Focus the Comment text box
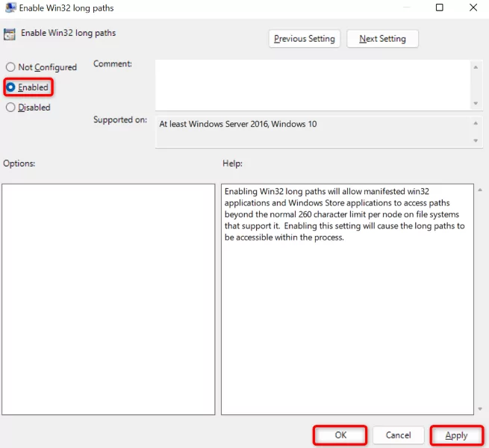 pos(312,84)
